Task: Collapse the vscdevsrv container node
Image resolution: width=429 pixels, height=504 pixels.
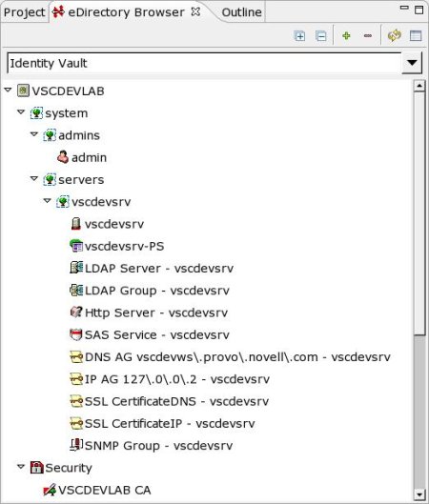Action: (x=48, y=201)
